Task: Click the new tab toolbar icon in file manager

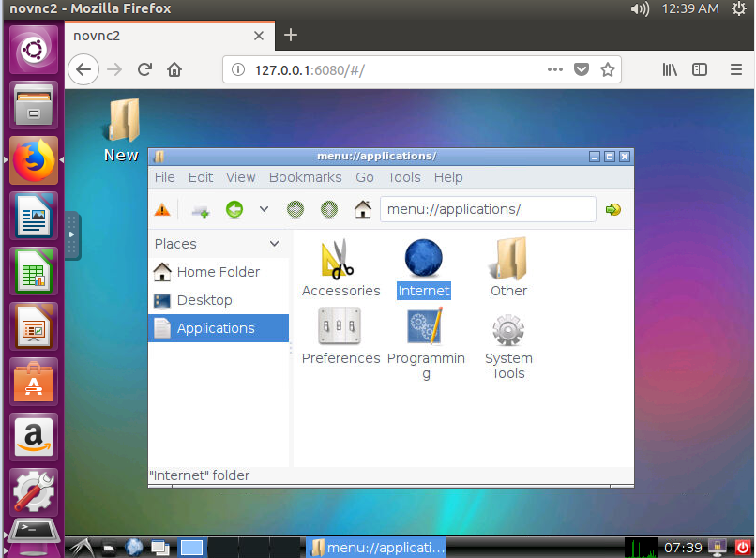Action: point(200,210)
